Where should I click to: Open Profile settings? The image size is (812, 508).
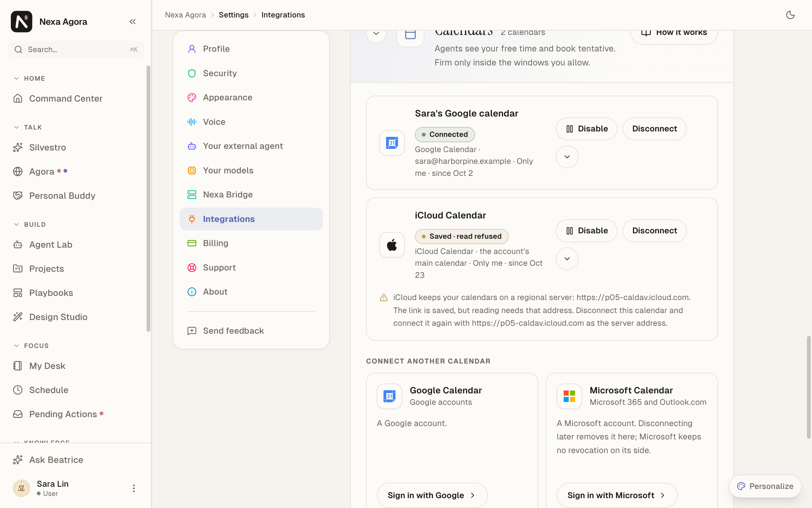(x=251, y=49)
